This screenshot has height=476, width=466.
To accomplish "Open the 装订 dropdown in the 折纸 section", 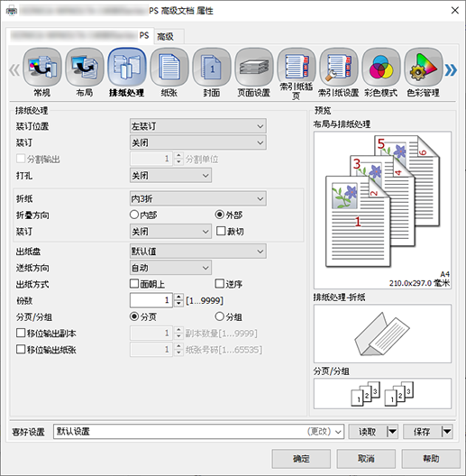I will coord(170,232).
